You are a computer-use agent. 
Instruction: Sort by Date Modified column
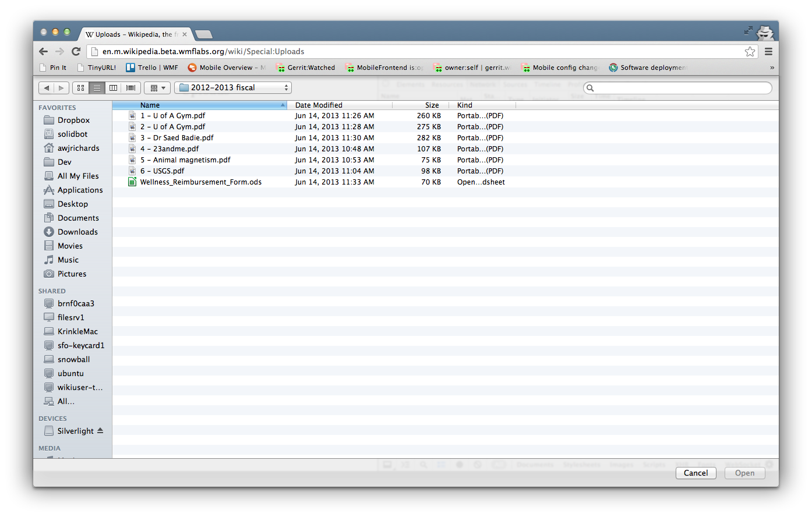pyautogui.click(x=340, y=105)
